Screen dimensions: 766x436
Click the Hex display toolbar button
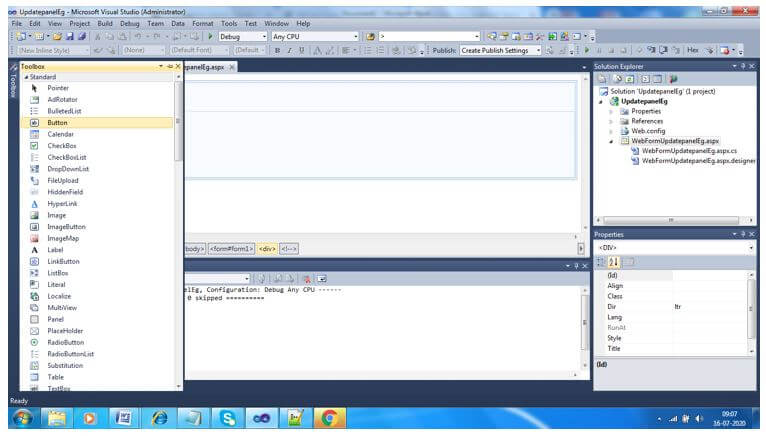692,50
